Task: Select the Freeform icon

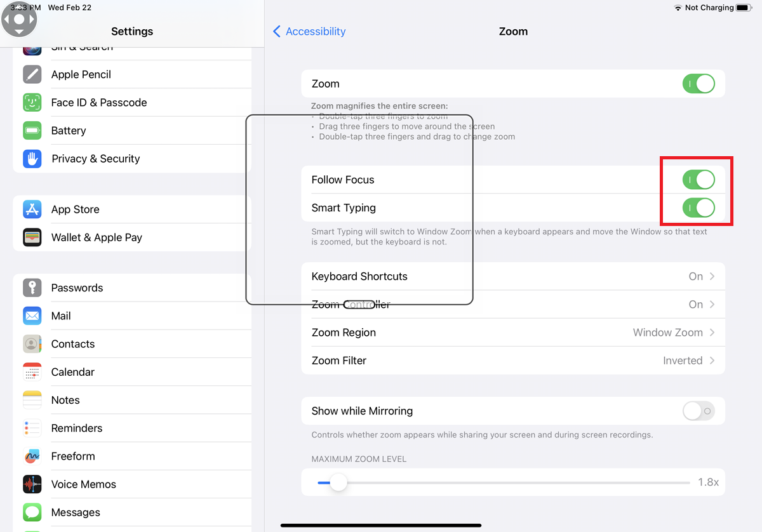Action: coord(32,456)
